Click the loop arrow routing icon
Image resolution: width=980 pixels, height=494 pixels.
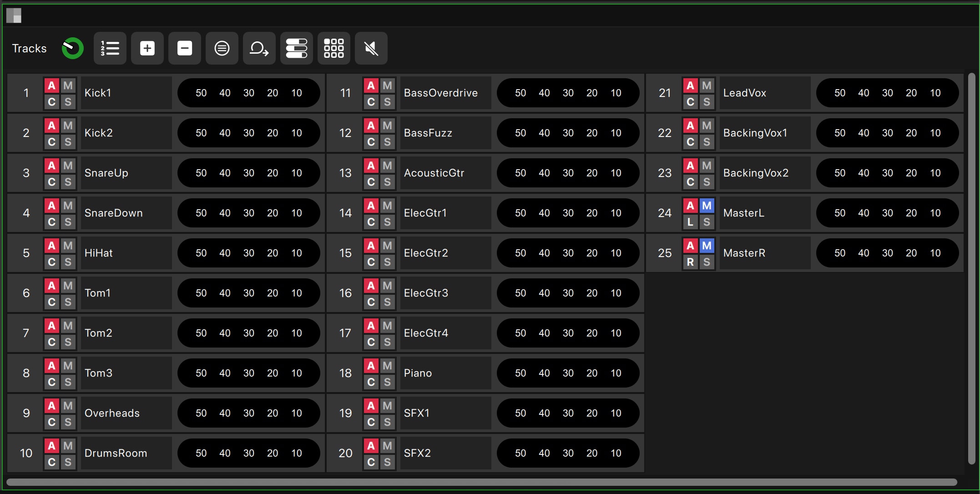click(x=259, y=48)
